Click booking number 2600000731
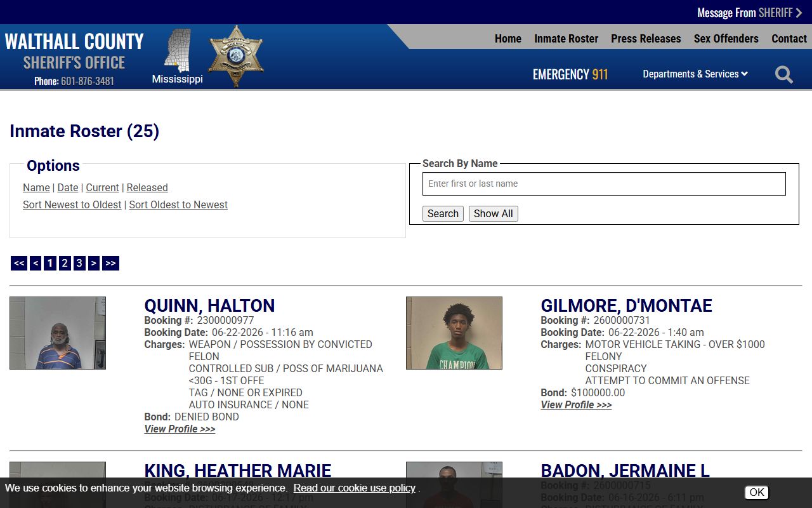 (622, 320)
